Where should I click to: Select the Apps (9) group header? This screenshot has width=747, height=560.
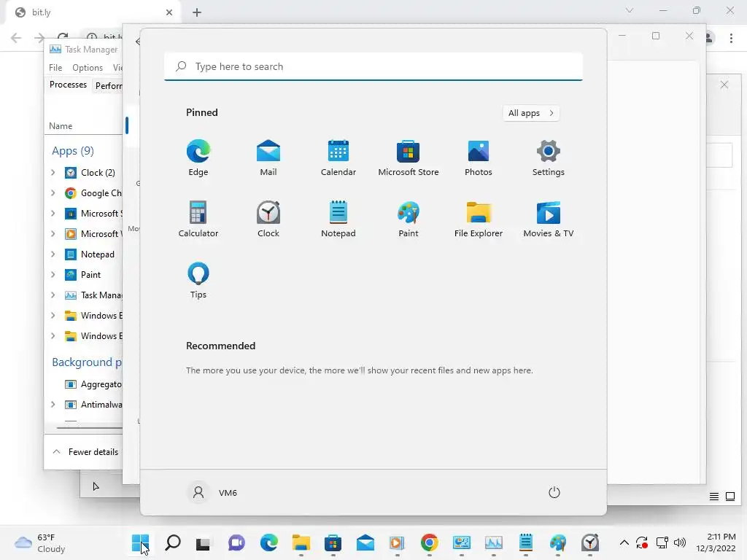tap(73, 151)
